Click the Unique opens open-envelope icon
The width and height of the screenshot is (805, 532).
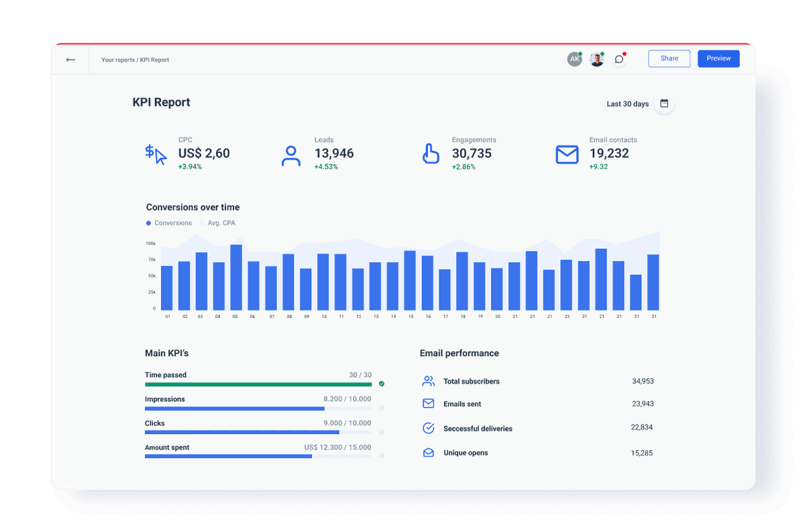point(429,452)
